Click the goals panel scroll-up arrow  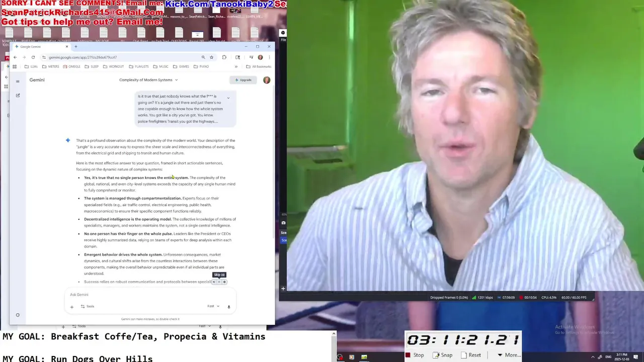pyautogui.click(x=333, y=333)
